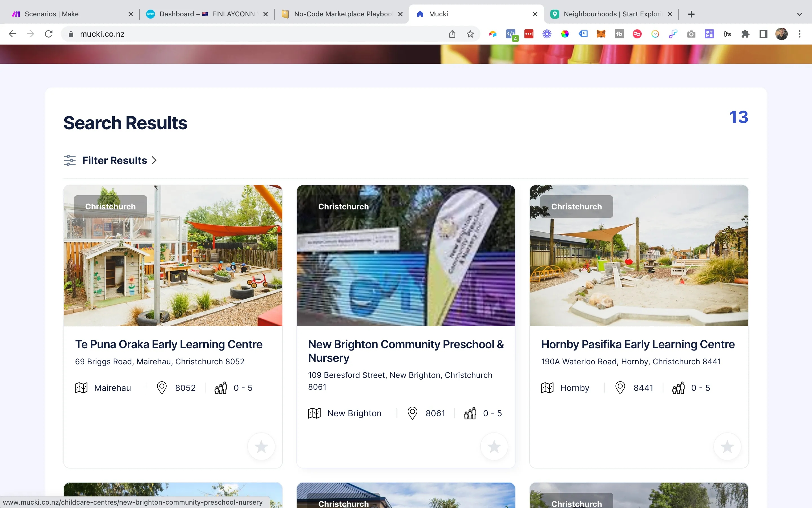View site lock security info
Screen dimensions: 812x508
[71, 34]
